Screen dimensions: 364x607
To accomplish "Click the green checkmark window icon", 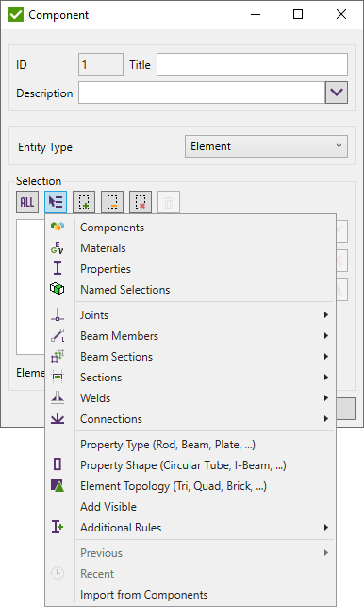I will [x=16, y=15].
